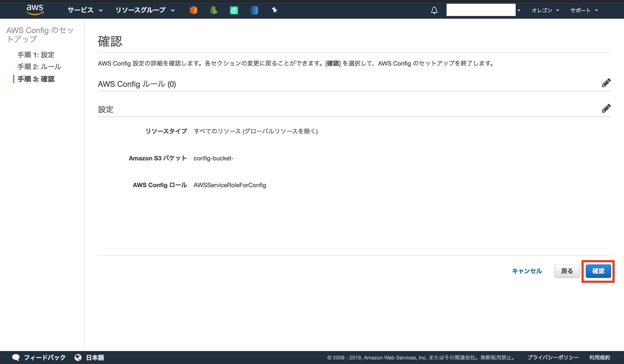Expand the リソースグループ menu
Viewport: 624px width, 364px height.
pyautogui.click(x=145, y=10)
